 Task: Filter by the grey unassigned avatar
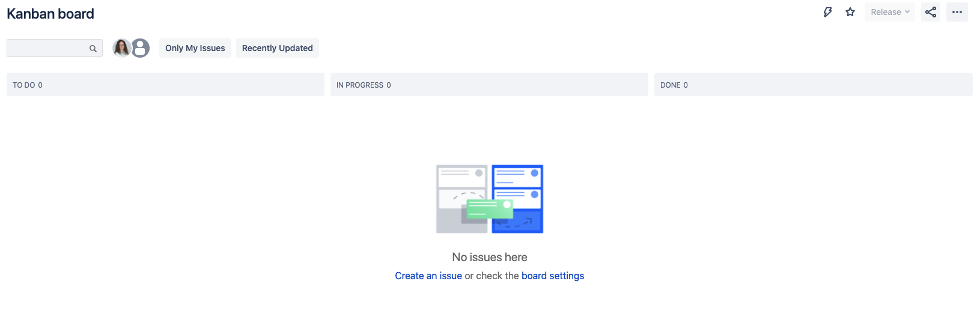pyautogui.click(x=140, y=48)
